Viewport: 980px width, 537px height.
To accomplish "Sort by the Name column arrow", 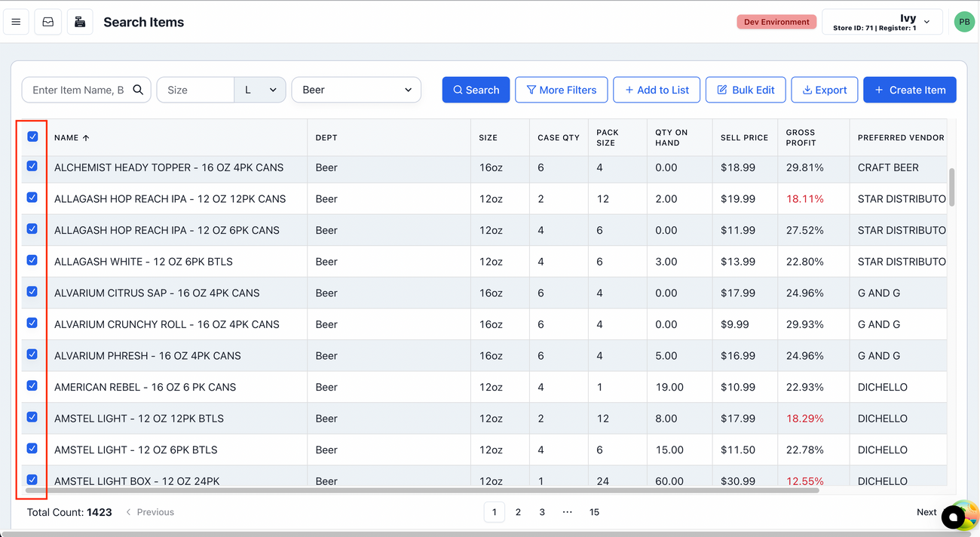I will (86, 138).
